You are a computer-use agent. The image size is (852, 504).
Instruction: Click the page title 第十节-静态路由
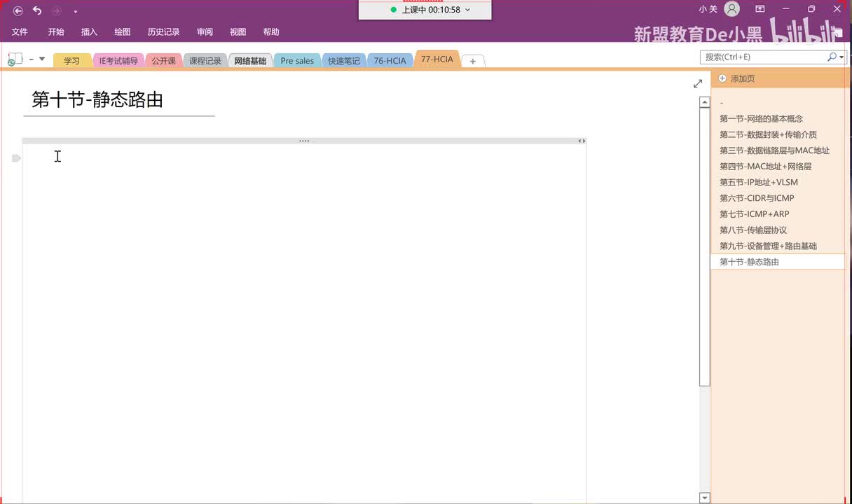pos(97,99)
